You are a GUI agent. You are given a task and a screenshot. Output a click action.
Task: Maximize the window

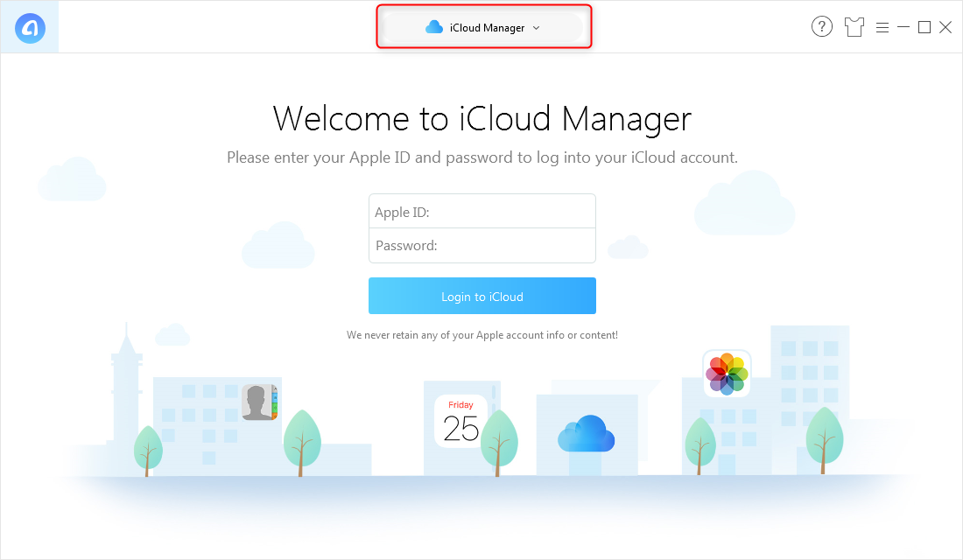924,27
